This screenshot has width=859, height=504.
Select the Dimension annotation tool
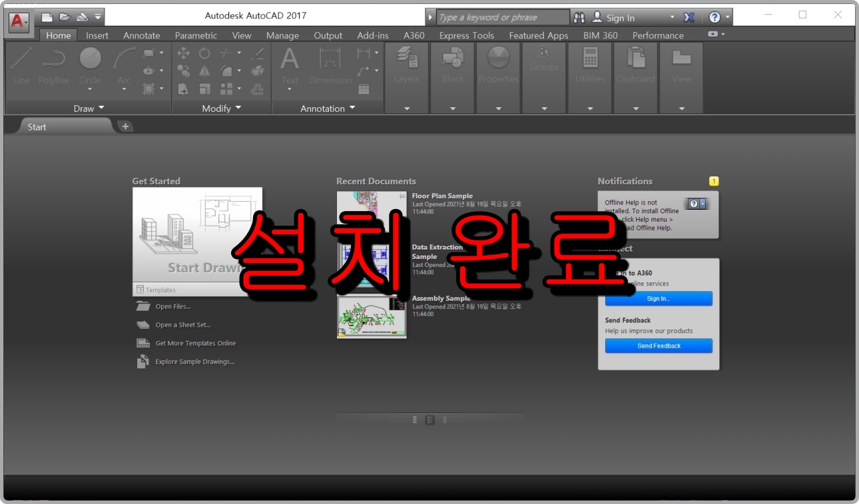[330, 65]
